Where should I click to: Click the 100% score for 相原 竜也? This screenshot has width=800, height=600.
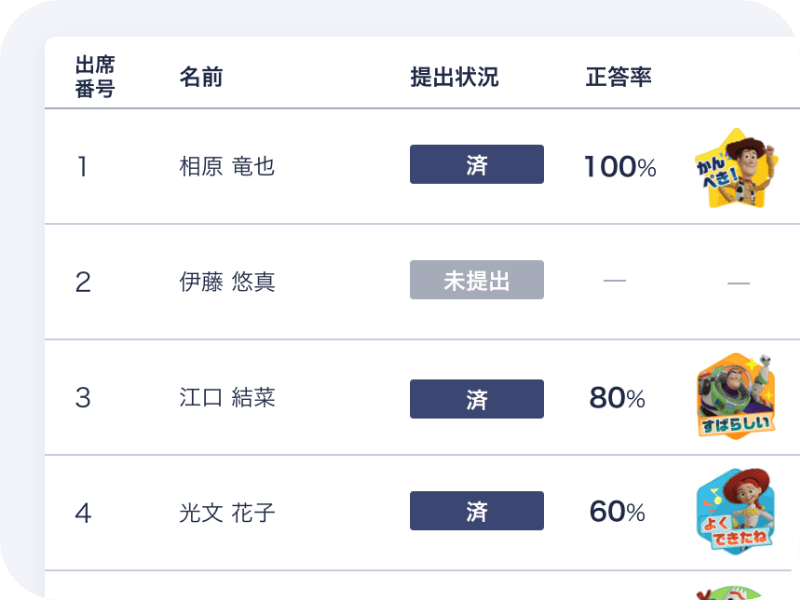click(x=619, y=167)
